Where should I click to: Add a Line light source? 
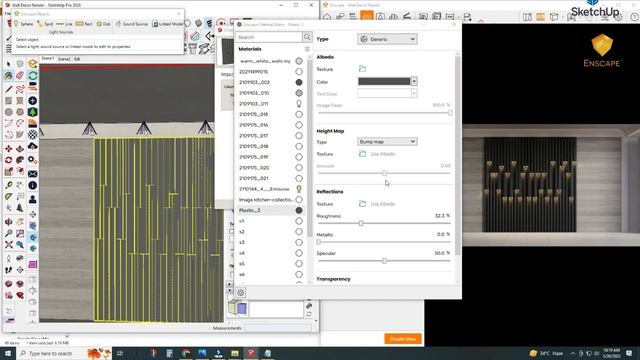click(x=64, y=24)
